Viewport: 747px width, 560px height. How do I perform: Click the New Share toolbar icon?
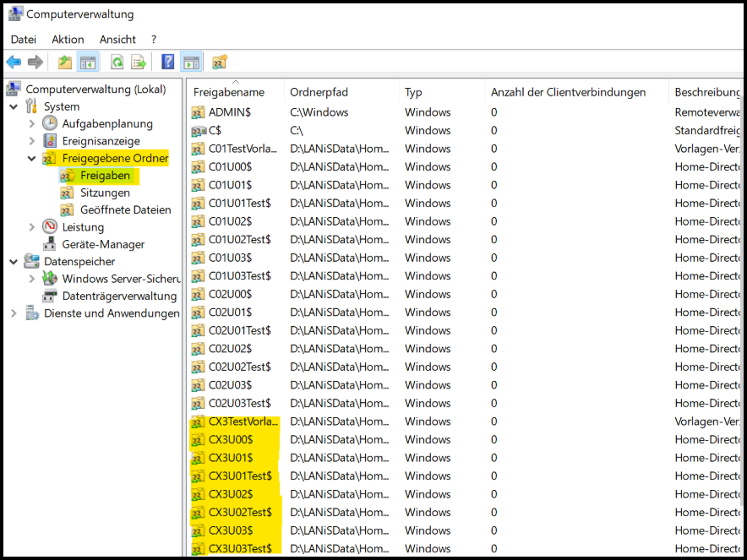pos(220,62)
